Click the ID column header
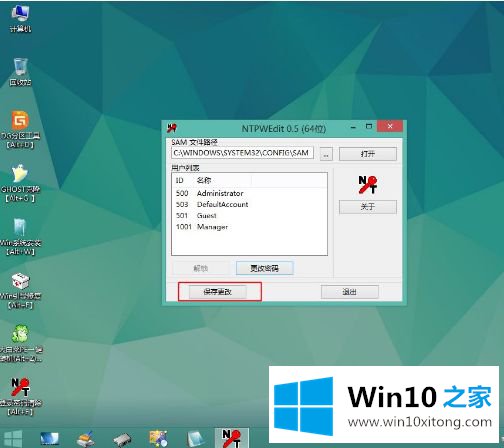 tap(183, 180)
